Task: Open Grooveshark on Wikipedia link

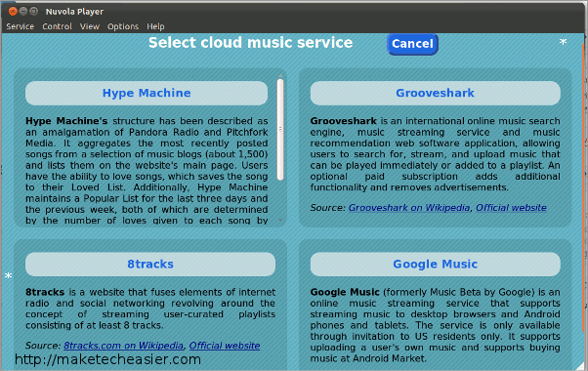Action: [409, 208]
